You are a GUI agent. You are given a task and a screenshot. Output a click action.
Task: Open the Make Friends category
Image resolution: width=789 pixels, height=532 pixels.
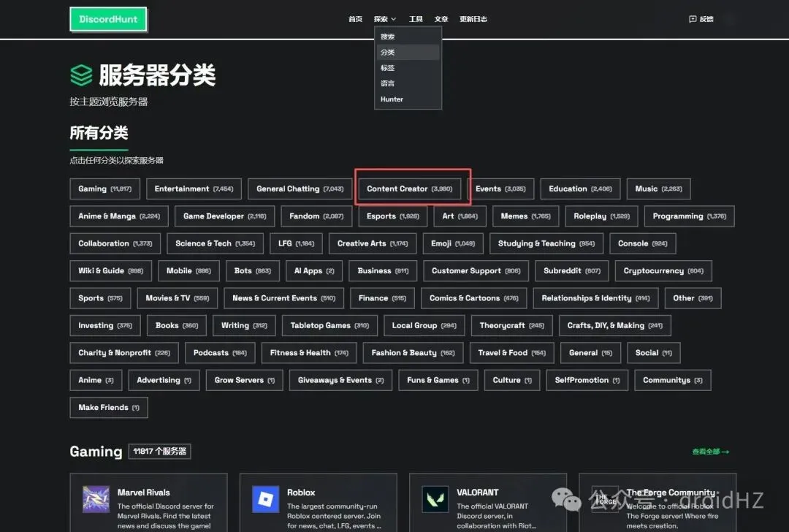(108, 407)
